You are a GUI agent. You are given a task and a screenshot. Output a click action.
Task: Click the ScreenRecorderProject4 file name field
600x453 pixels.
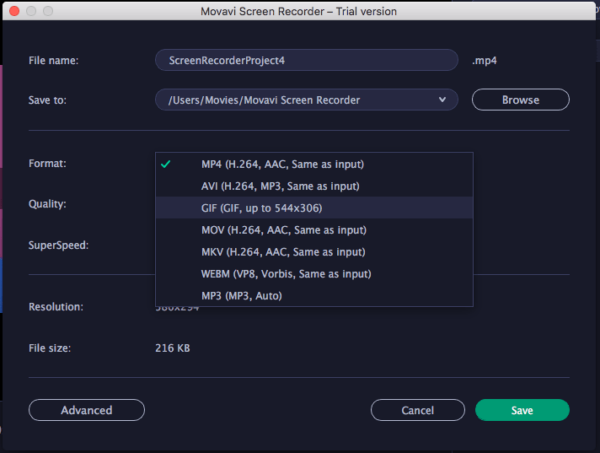coord(306,60)
